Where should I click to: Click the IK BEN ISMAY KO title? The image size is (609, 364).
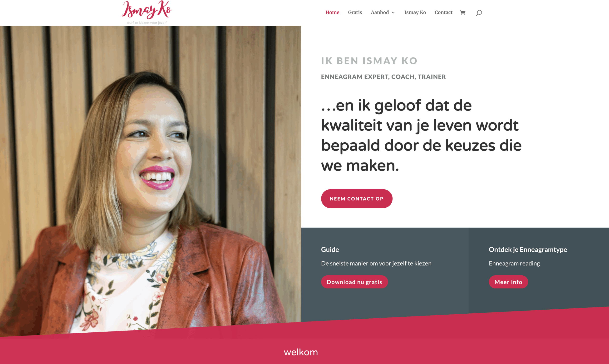pos(369,61)
